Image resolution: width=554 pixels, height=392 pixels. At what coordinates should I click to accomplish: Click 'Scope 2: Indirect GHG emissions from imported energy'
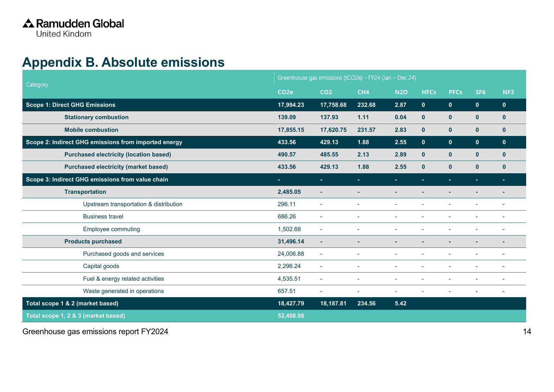(104, 142)
